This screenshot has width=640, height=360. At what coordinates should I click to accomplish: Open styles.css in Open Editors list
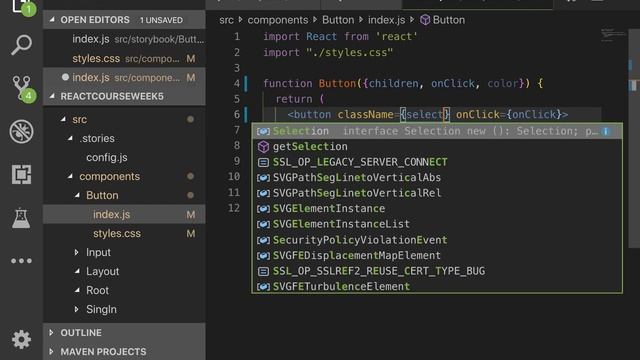(x=124, y=58)
